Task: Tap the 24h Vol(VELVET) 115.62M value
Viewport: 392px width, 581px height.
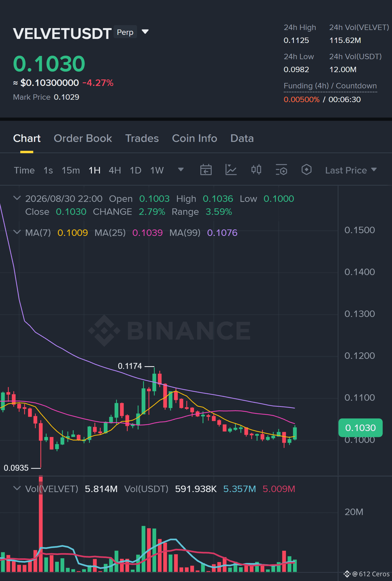Action: (345, 41)
